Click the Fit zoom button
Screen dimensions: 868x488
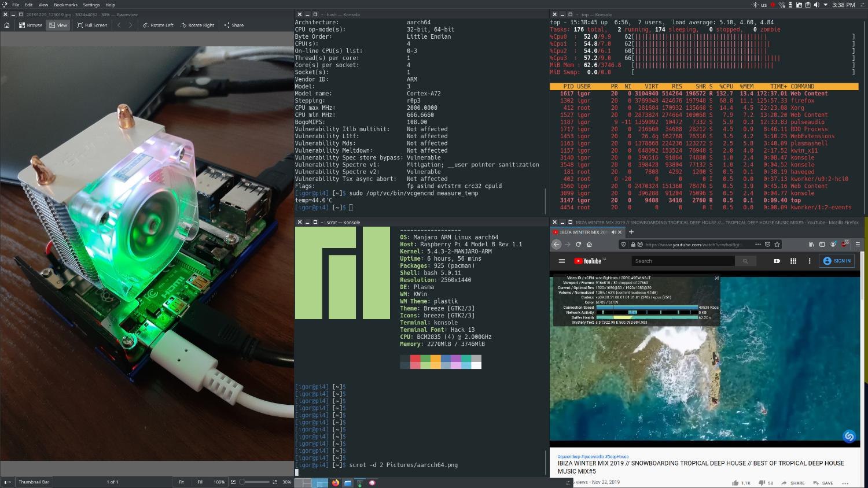pyautogui.click(x=181, y=482)
